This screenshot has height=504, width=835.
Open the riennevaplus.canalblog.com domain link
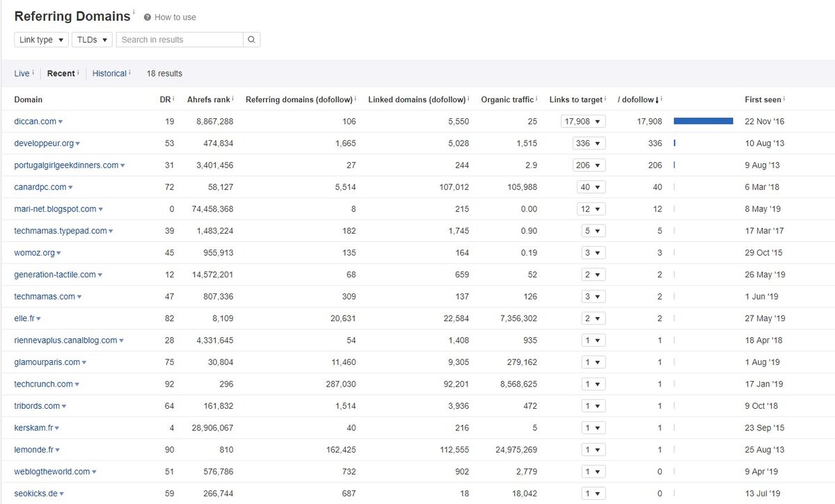click(65, 341)
